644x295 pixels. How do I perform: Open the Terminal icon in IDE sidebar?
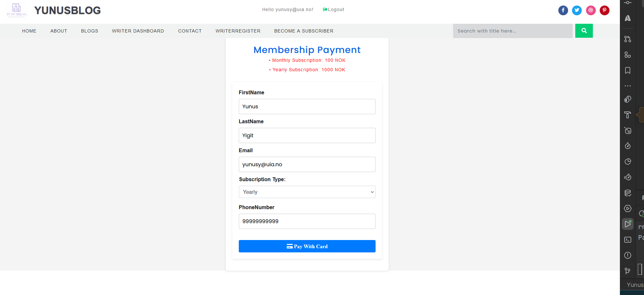627,240
